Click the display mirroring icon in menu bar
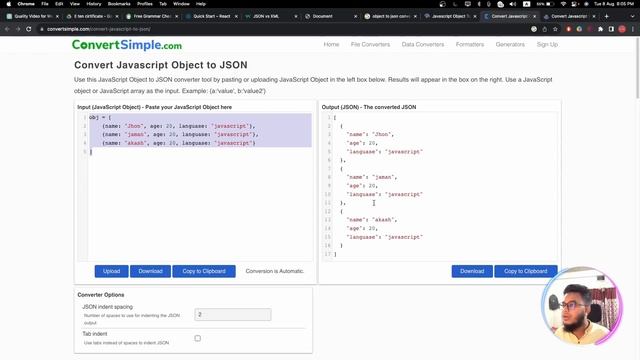 coord(468,4)
